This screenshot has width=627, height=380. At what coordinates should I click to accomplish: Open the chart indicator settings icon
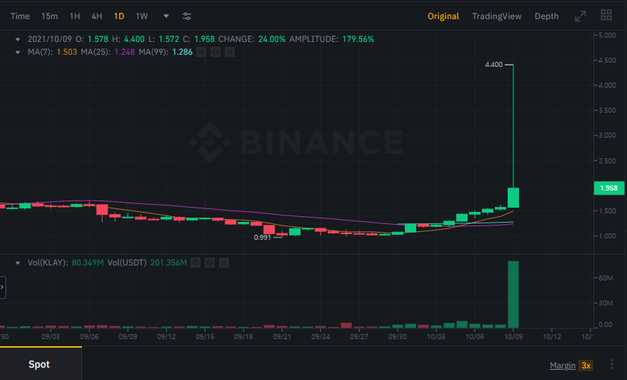click(187, 16)
